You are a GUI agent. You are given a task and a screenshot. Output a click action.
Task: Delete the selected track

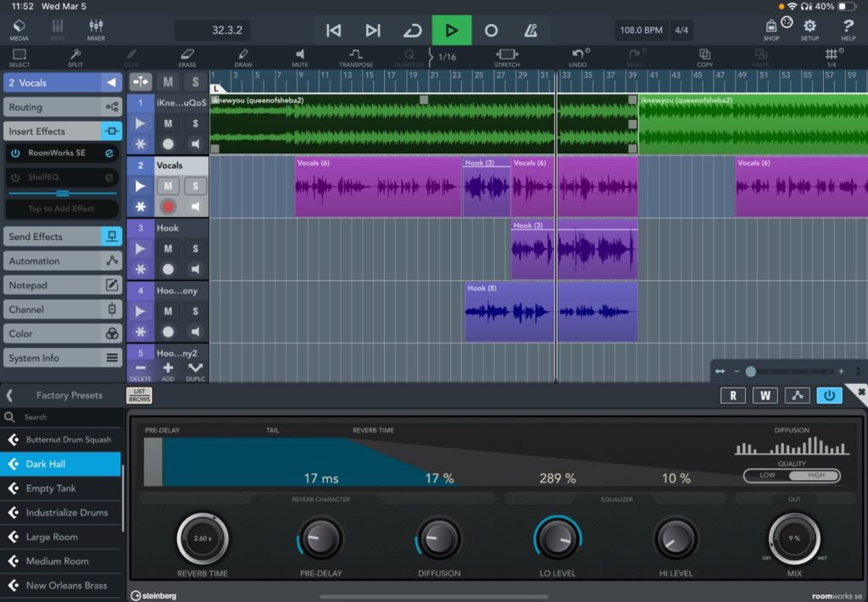click(141, 371)
